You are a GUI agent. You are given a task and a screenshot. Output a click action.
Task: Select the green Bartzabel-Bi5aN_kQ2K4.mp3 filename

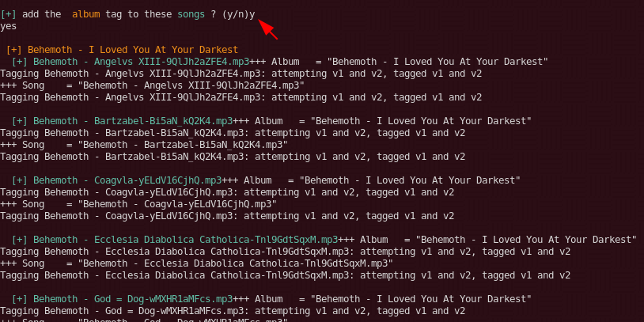pyautogui.click(x=133, y=121)
